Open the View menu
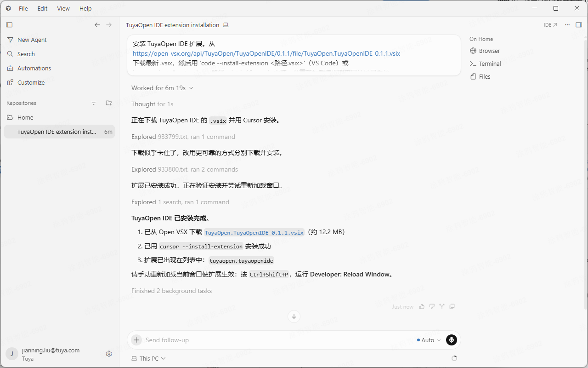Image resolution: width=588 pixels, height=368 pixels. (x=63, y=8)
